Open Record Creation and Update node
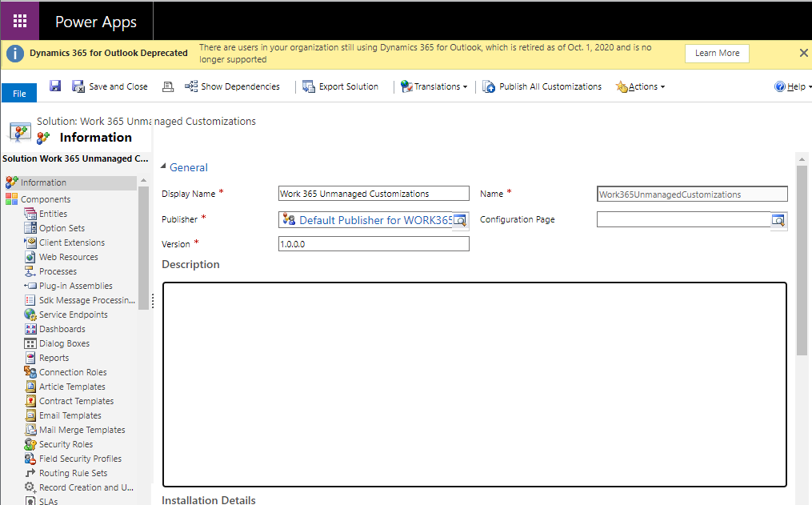This screenshot has height=505, width=812. [x=86, y=487]
